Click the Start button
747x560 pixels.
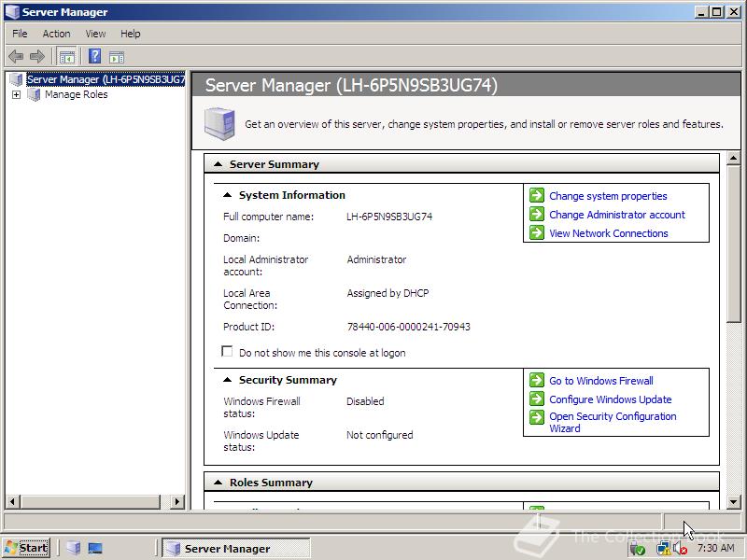pos(26,548)
